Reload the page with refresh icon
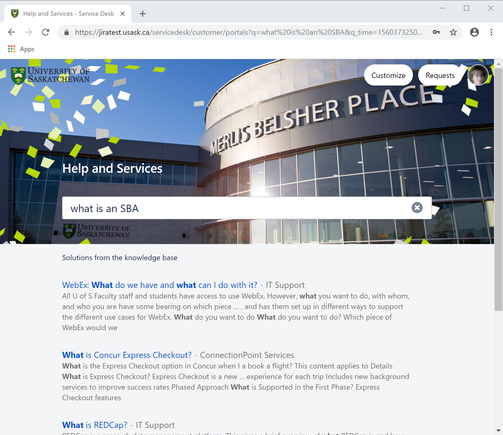 [46, 32]
